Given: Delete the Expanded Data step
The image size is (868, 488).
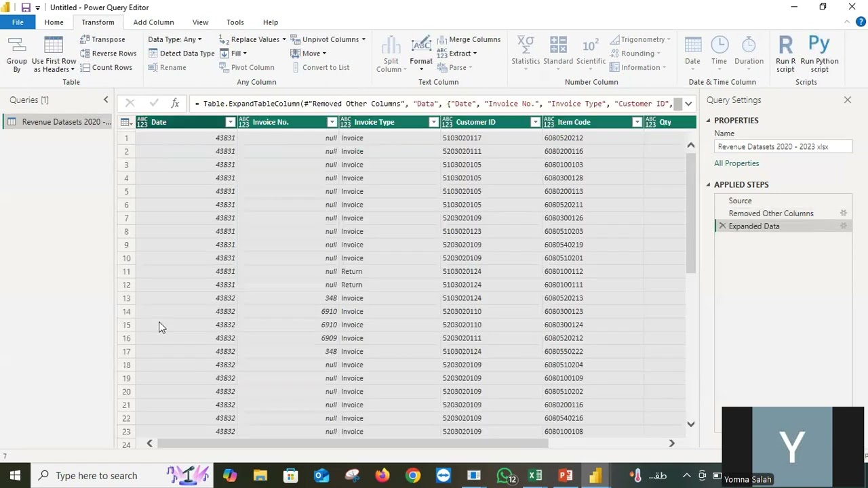Looking at the screenshot, I should click(722, 226).
